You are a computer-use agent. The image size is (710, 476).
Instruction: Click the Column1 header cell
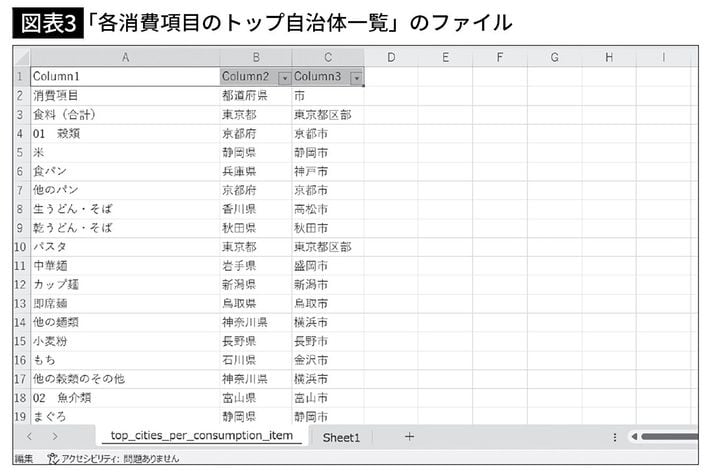(125, 77)
